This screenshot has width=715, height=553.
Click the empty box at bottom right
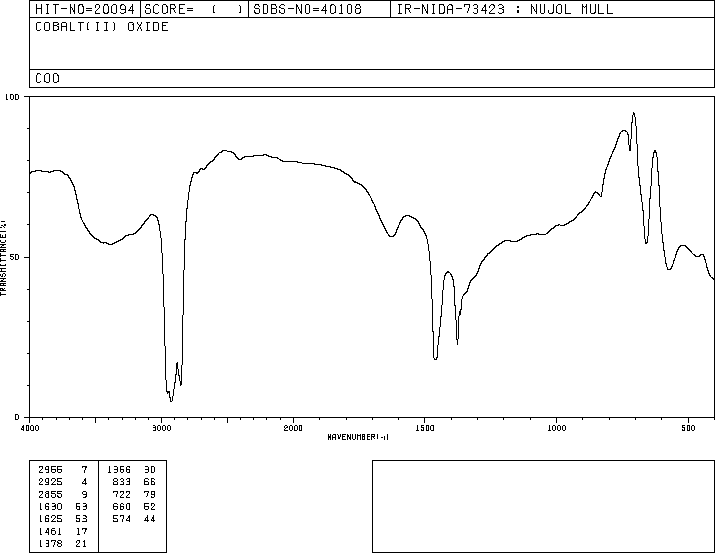tap(543, 506)
